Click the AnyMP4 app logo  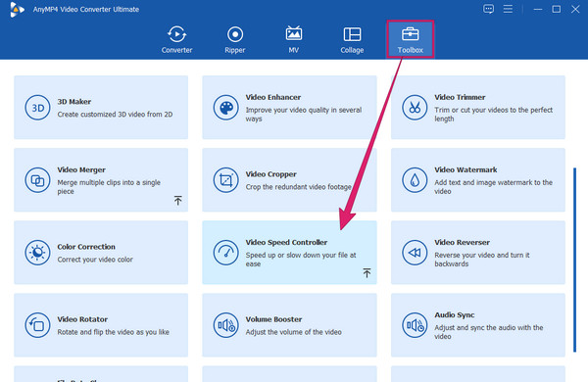coord(17,10)
